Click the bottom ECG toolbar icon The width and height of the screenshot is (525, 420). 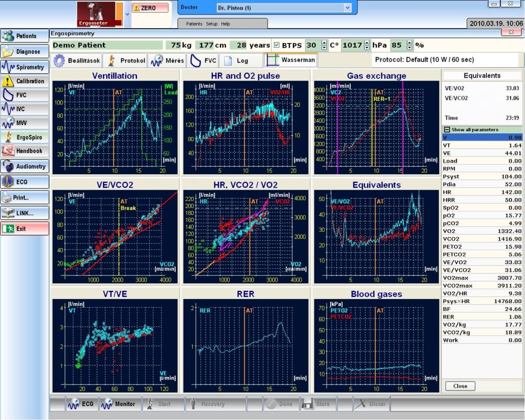(74, 404)
